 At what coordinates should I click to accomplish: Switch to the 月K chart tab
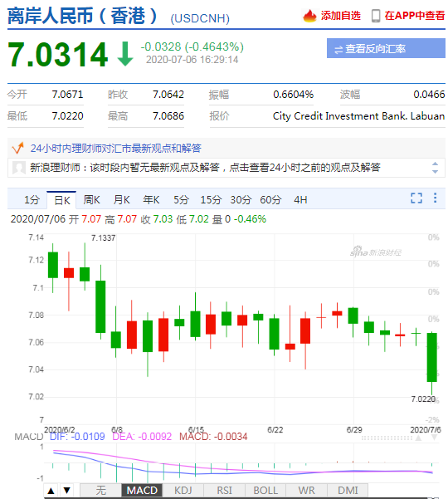(x=121, y=200)
